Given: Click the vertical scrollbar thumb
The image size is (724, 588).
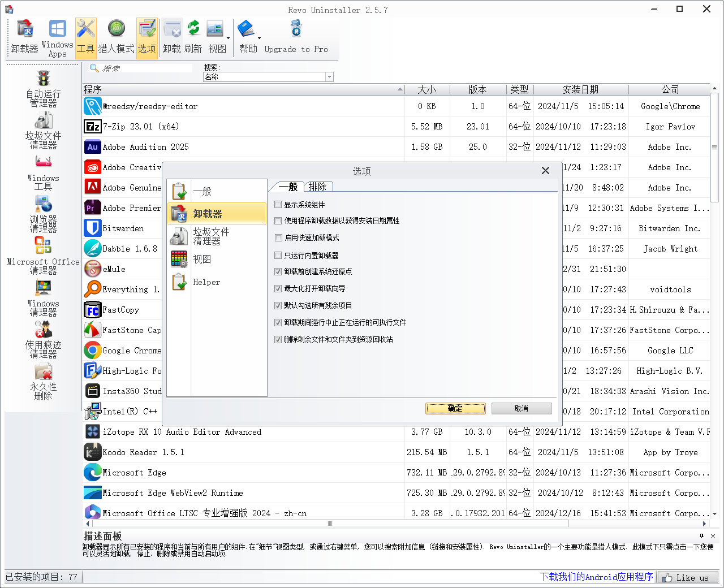Looking at the screenshot, I should click(714, 148).
